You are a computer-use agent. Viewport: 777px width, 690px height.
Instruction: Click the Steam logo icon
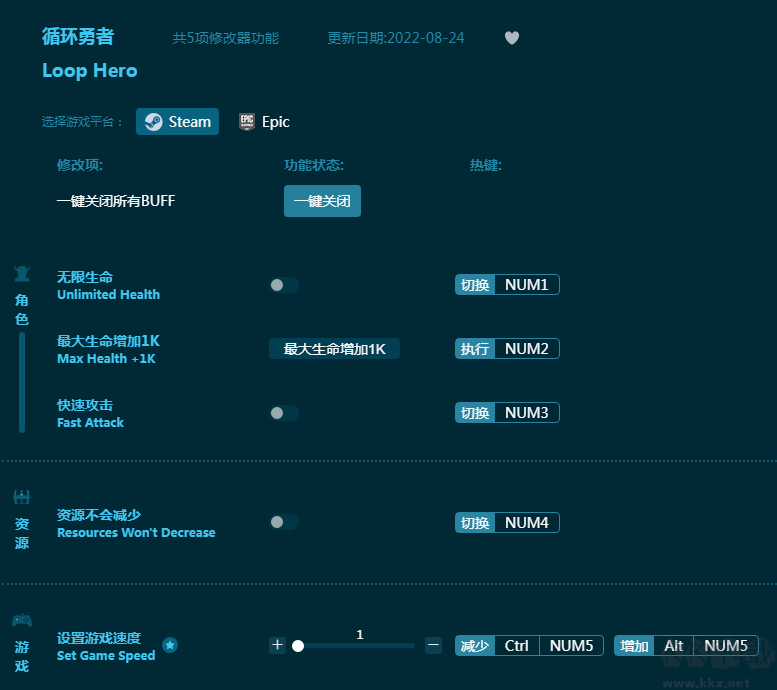coord(153,121)
